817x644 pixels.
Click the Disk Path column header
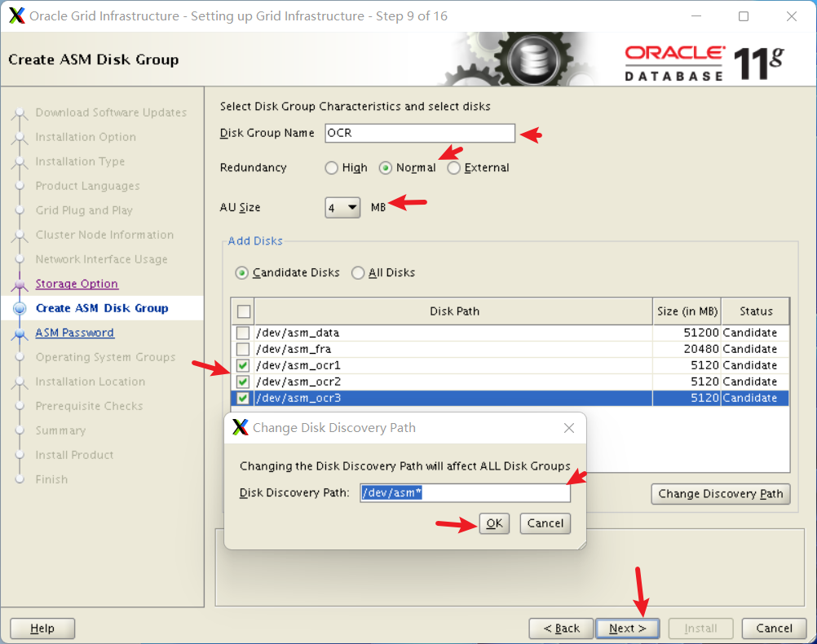coord(454,311)
